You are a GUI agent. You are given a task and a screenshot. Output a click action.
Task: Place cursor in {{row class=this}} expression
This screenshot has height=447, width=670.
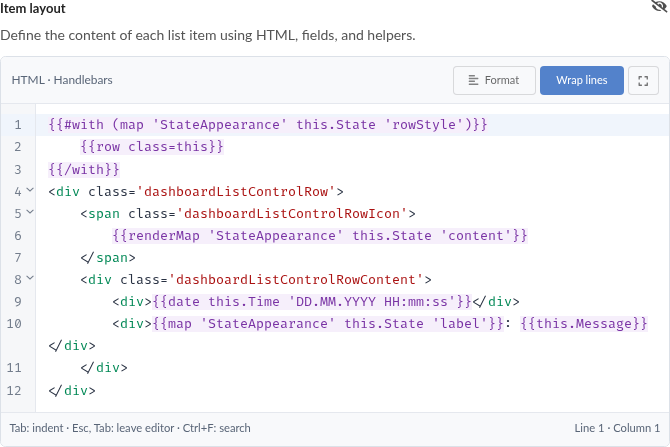click(x=152, y=147)
